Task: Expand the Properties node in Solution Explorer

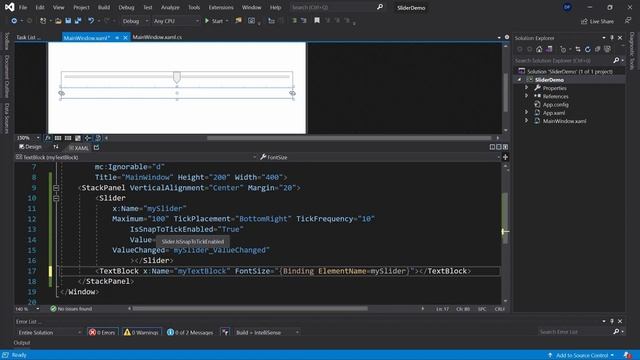Action: tap(527, 88)
